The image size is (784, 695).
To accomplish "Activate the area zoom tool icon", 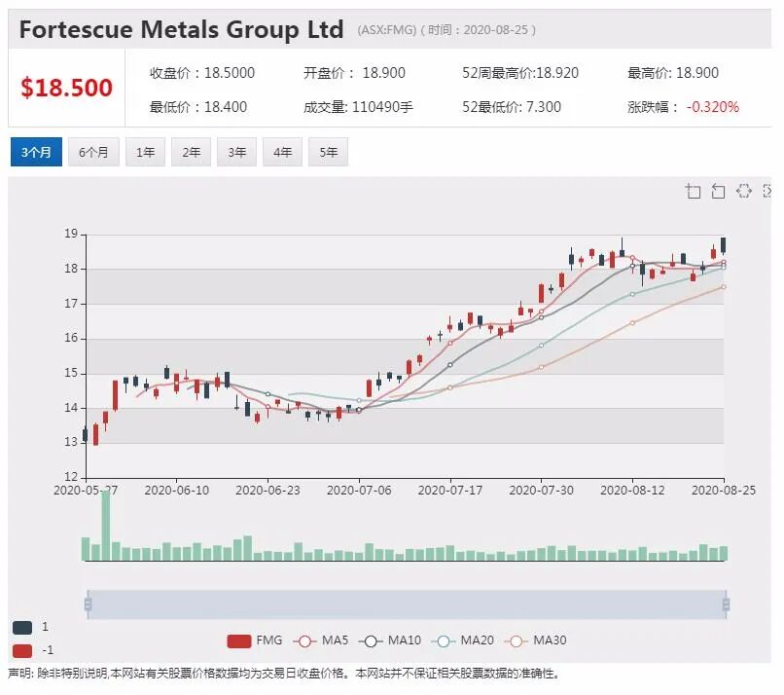I will [x=693, y=191].
